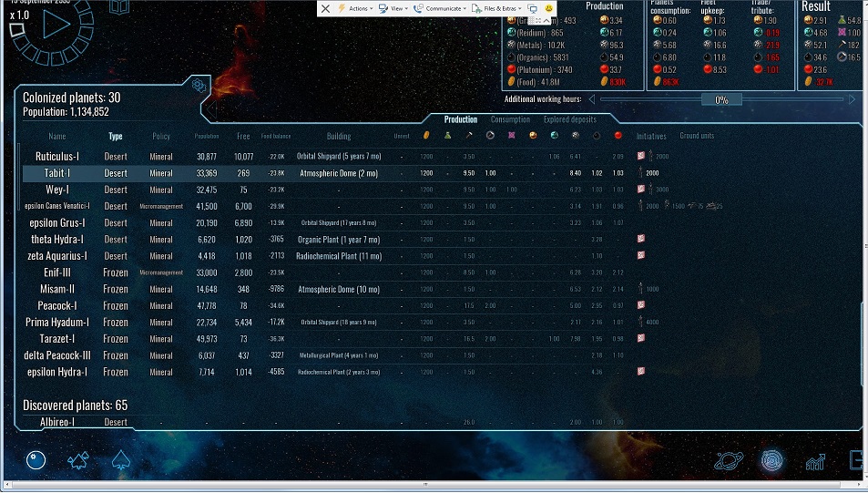Click the working hours 0% slider handle
Screen dimensions: 868x493
click(x=721, y=99)
